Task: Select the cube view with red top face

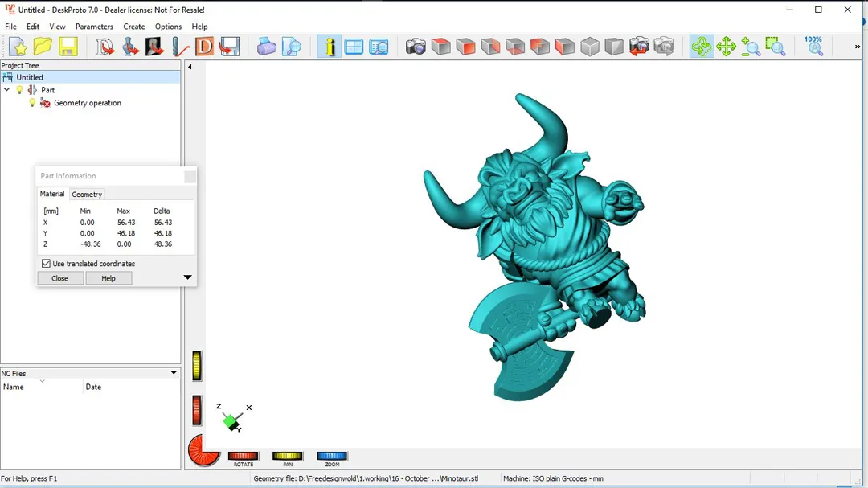Action: coord(440,47)
